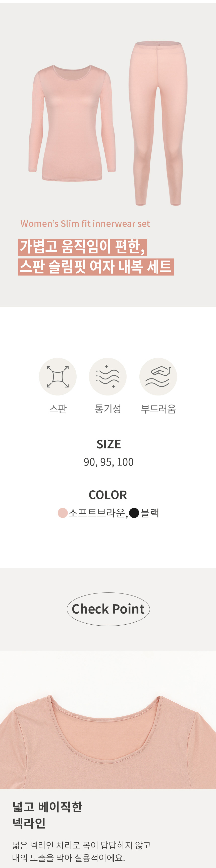Select the 스판 label under the icon

pyautogui.click(x=58, y=409)
